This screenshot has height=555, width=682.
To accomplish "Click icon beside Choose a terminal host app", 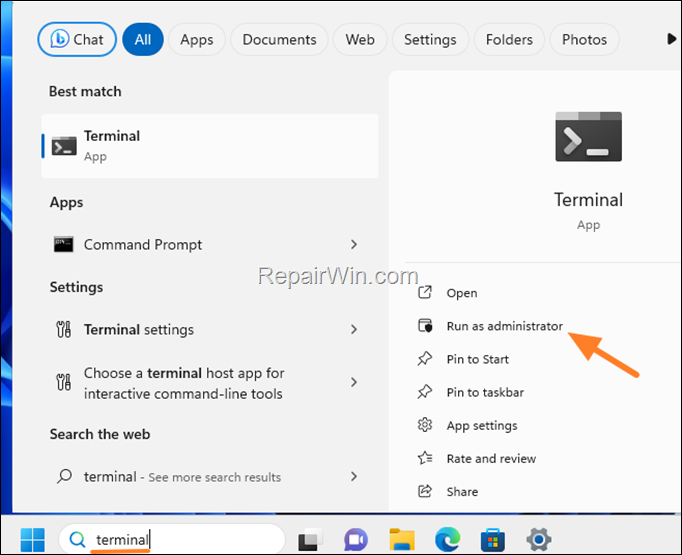I will [x=64, y=382].
